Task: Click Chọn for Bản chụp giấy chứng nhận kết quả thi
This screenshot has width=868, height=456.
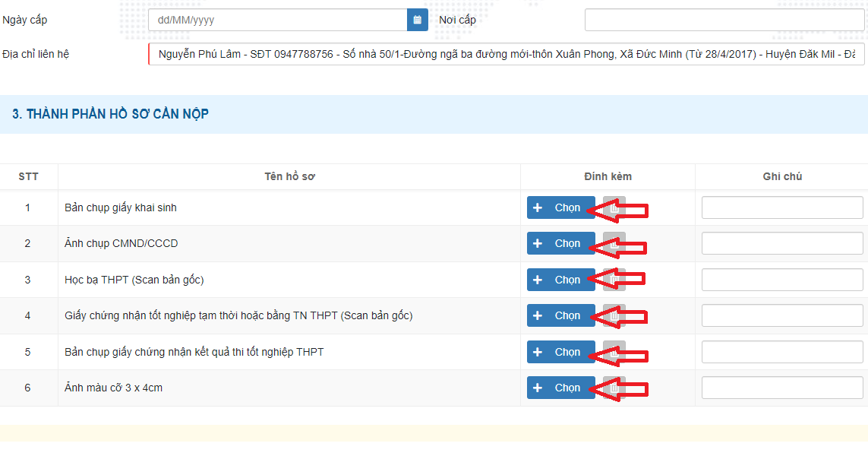Action: pos(560,352)
